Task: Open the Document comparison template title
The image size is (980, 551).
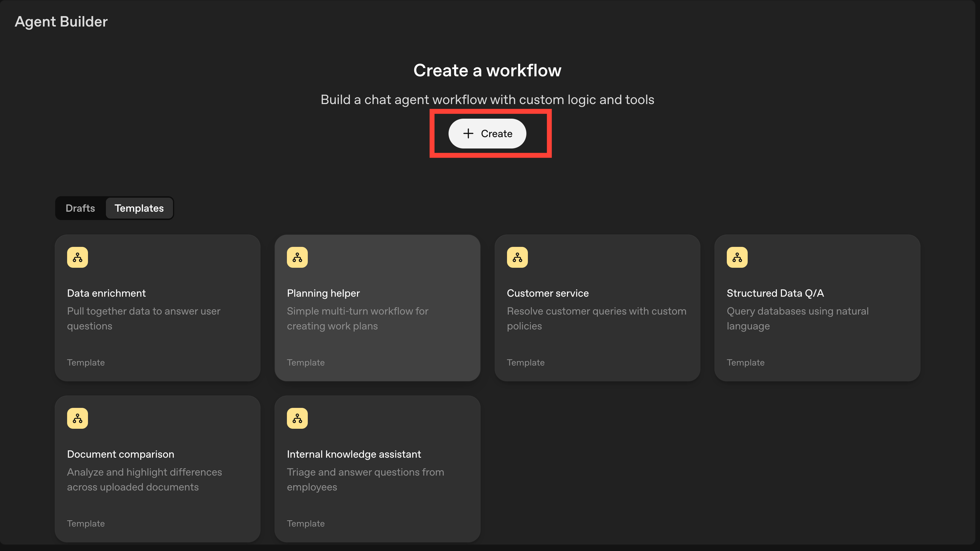Action: [120, 454]
